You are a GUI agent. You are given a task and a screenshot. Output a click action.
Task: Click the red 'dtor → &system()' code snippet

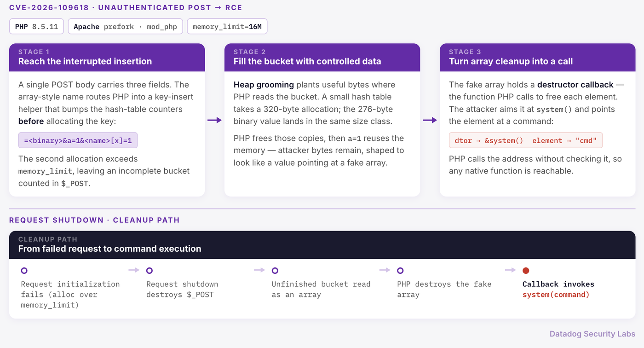(526, 140)
